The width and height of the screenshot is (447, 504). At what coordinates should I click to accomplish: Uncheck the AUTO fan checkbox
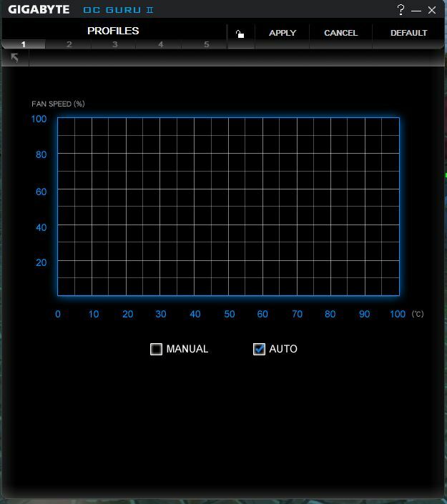[259, 349]
